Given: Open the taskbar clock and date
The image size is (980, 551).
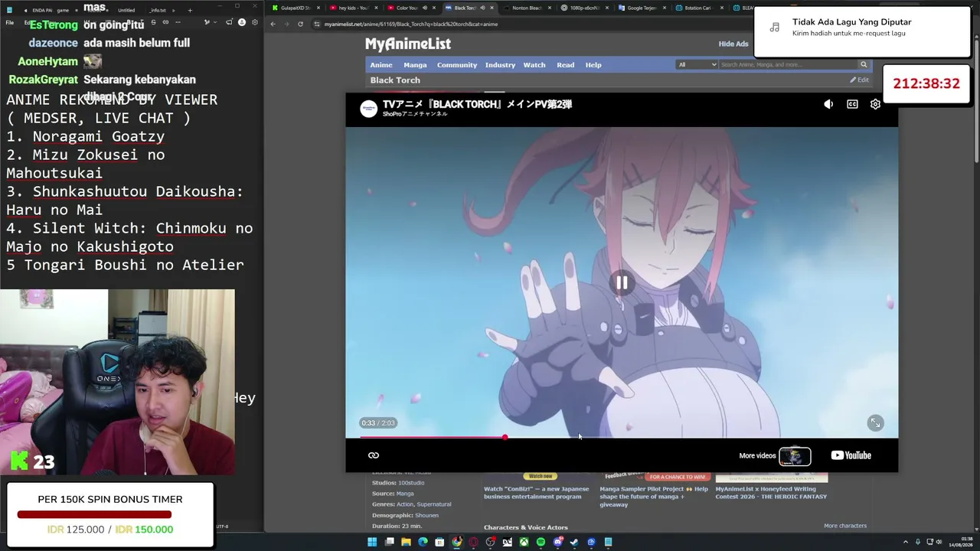Looking at the screenshot, I should [961, 543].
